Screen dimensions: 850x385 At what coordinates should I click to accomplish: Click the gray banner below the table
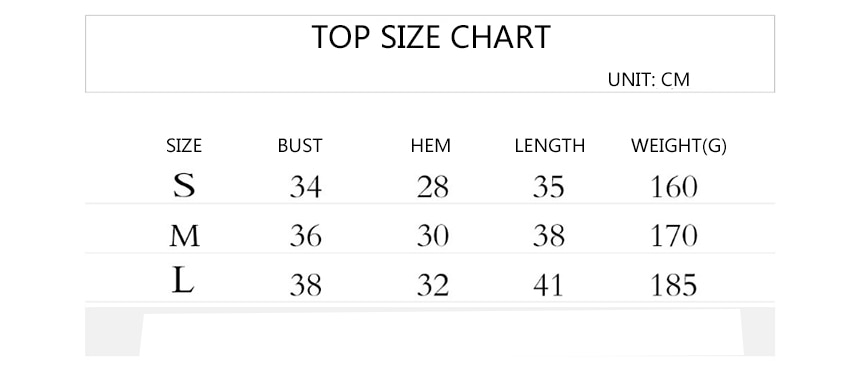(x=430, y=331)
